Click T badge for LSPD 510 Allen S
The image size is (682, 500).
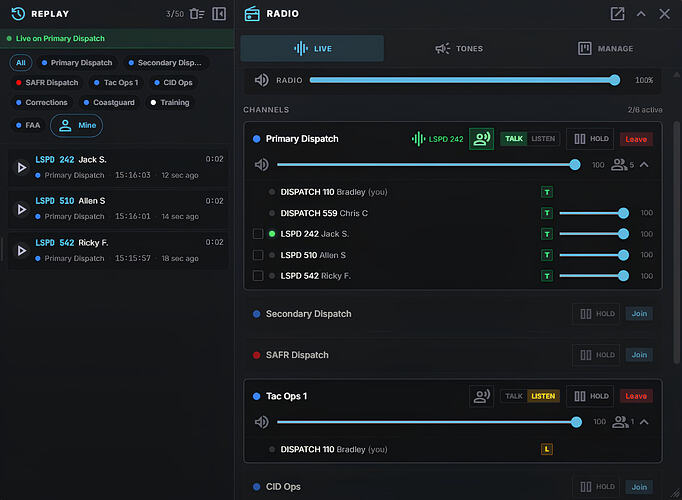[x=547, y=255]
